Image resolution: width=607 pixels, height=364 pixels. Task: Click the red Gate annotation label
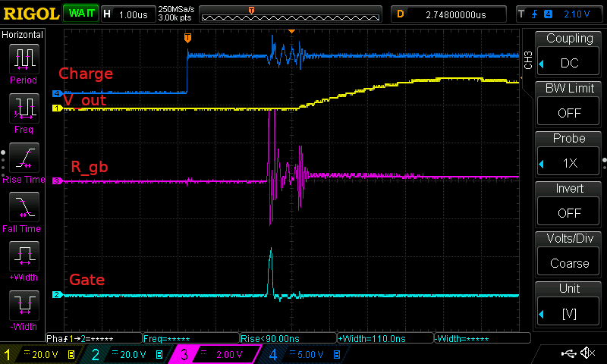coord(86,280)
